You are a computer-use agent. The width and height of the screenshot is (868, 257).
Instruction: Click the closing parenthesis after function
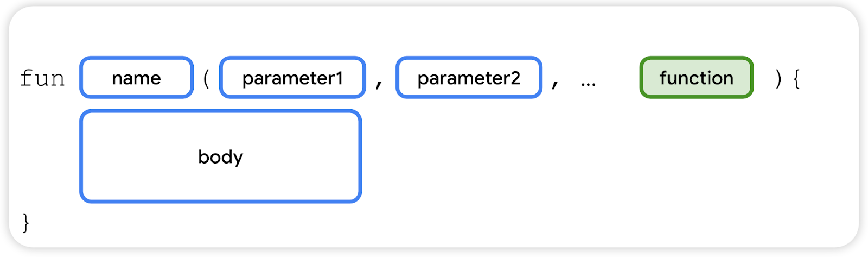click(778, 78)
